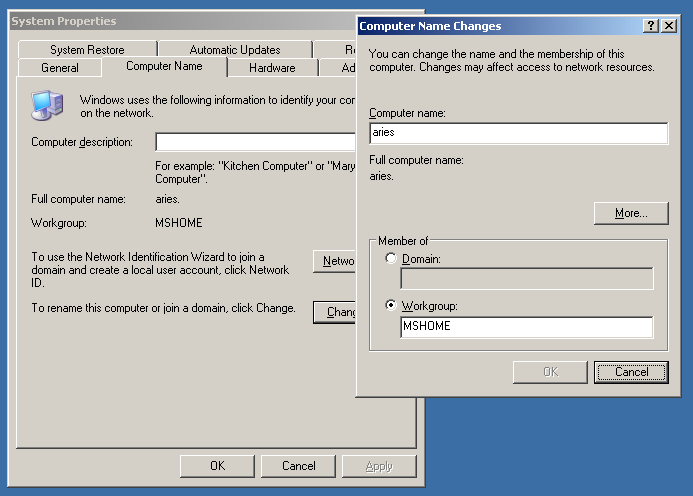
Task: Click the networked computer icon
Action: click(47, 103)
